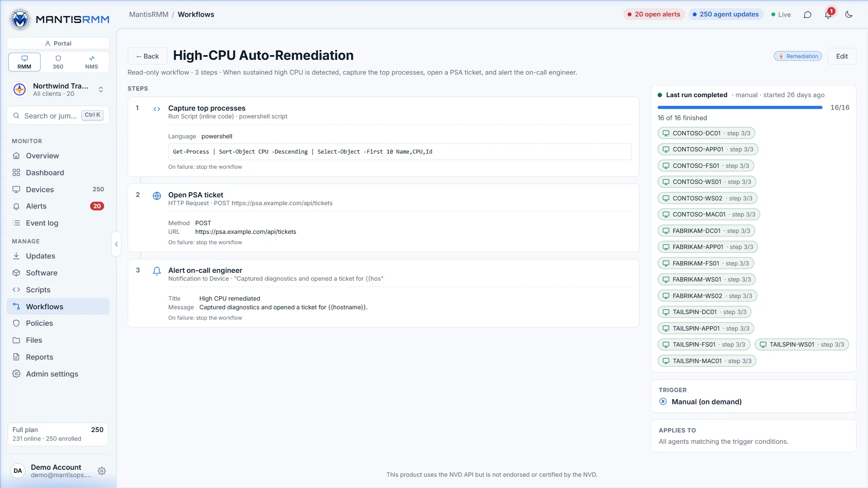Click the 16/16 run progress bar
The image size is (868, 488).
click(740, 108)
